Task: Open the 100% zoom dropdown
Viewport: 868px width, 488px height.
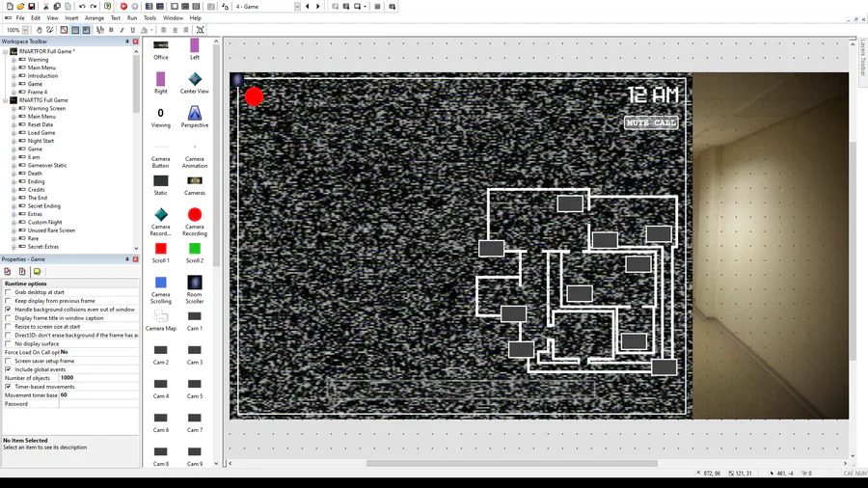Action: (x=25, y=30)
